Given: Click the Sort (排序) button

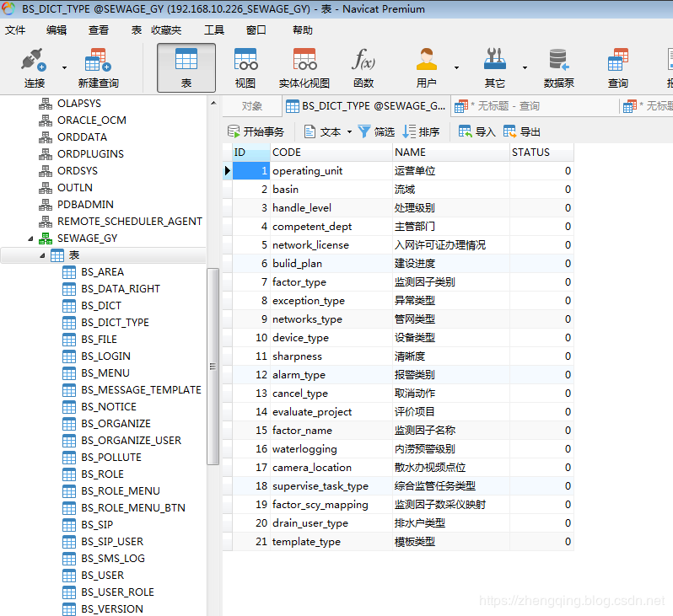Looking at the screenshot, I should [421, 131].
